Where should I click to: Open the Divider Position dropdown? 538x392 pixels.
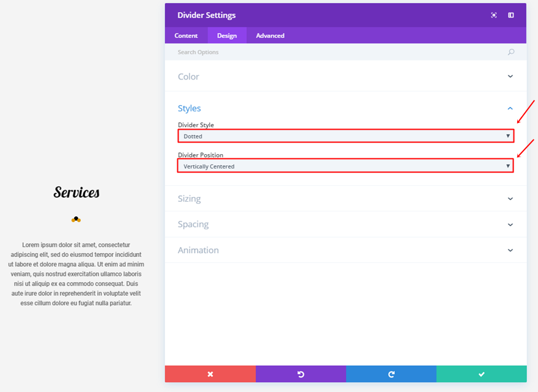coord(345,166)
